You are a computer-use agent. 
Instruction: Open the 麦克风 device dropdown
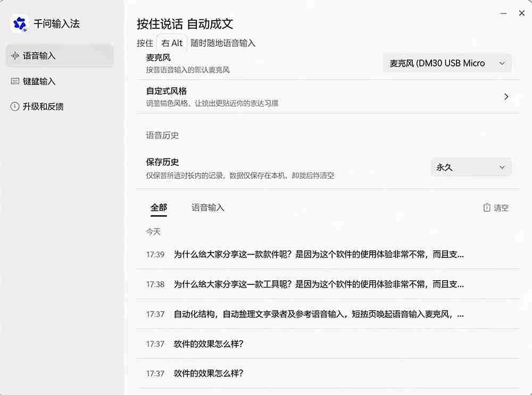point(447,63)
